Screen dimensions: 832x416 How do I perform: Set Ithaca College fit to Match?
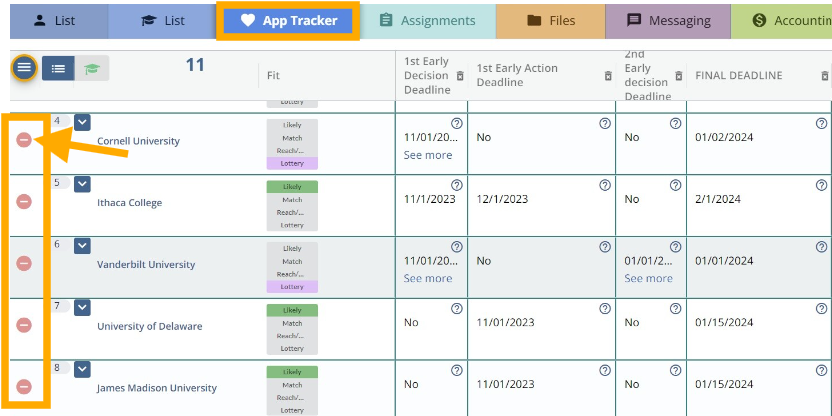click(x=292, y=200)
